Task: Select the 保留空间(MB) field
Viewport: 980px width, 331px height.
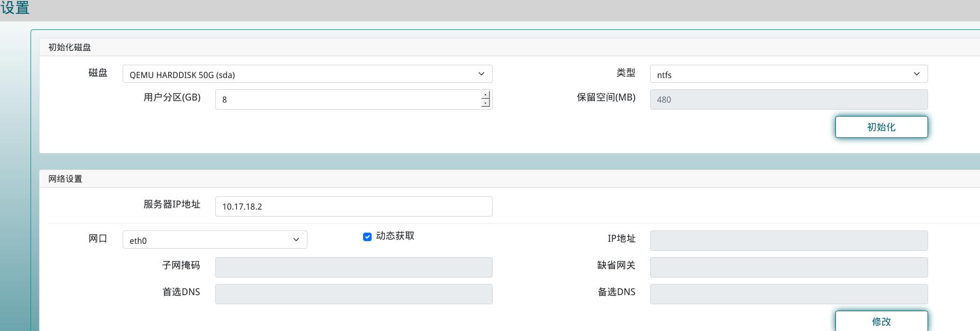Action: (788, 99)
